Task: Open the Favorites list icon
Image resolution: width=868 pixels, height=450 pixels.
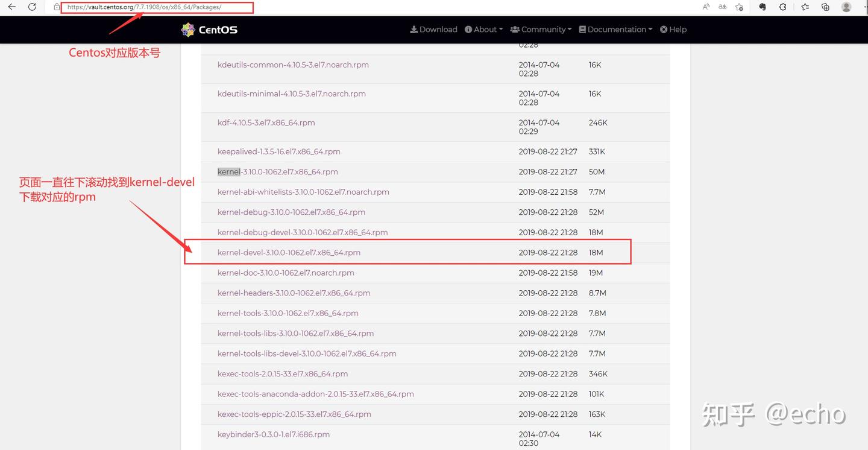Action: coord(805,7)
